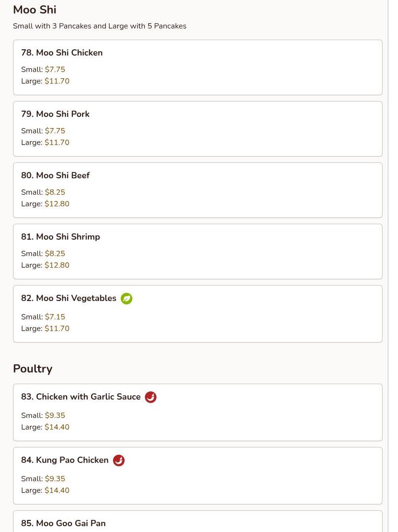Click the Moo Shi section heading
This screenshot has height=532, width=398.
[x=35, y=10]
